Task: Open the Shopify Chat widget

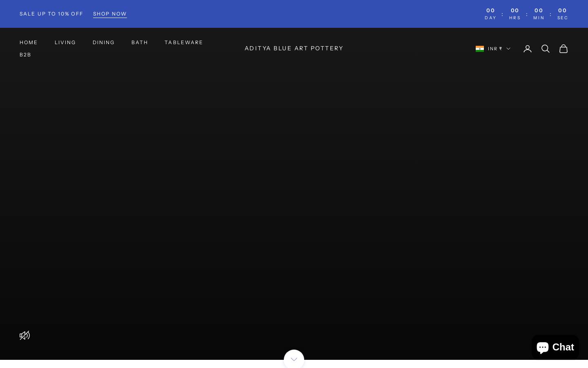Action: click(x=555, y=347)
